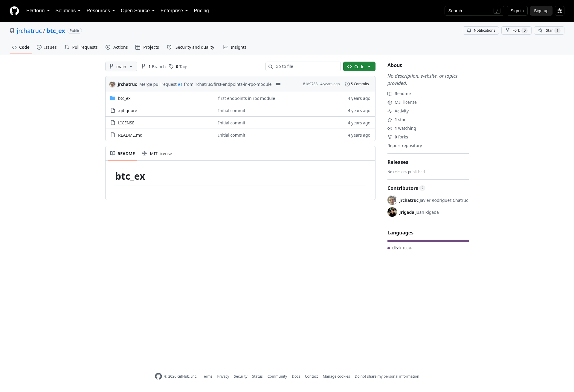Star the btc_ex repository
The image size is (574, 392).
pyautogui.click(x=549, y=30)
